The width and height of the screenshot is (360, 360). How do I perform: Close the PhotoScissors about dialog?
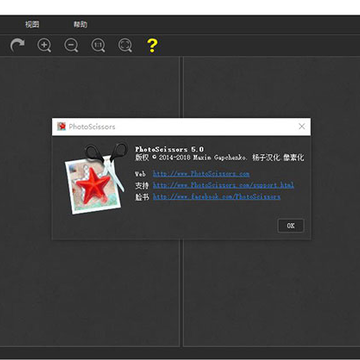tap(302, 126)
